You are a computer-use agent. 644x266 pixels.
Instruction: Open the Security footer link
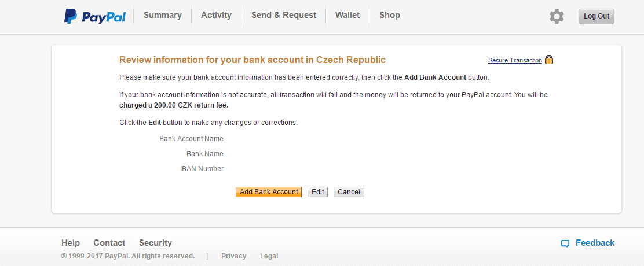(155, 243)
